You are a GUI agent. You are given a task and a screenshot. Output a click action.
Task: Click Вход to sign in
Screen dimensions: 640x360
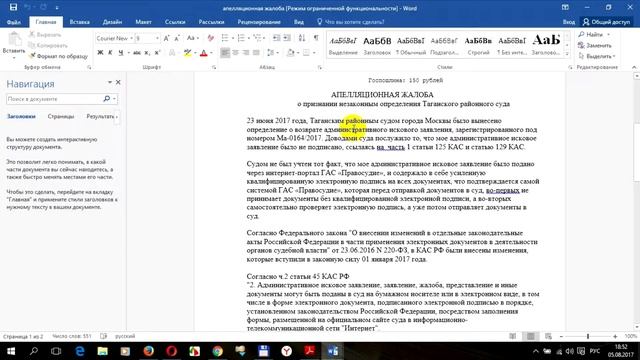(569, 22)
